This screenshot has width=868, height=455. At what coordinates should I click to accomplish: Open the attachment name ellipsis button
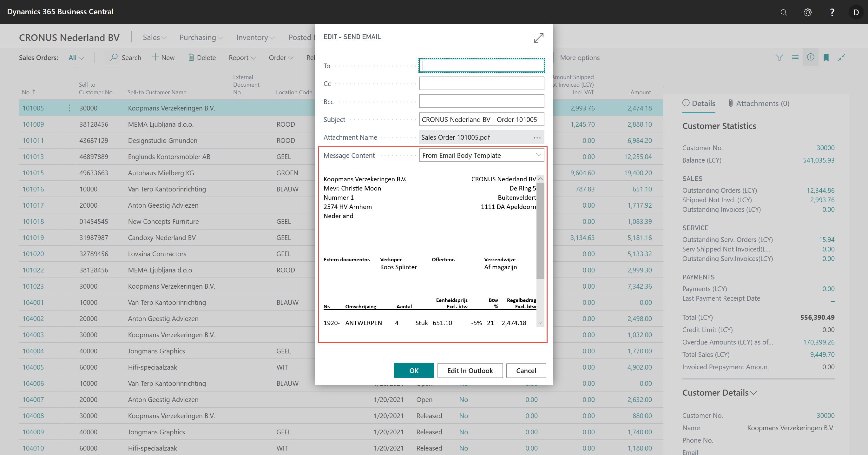click(537, 137)
